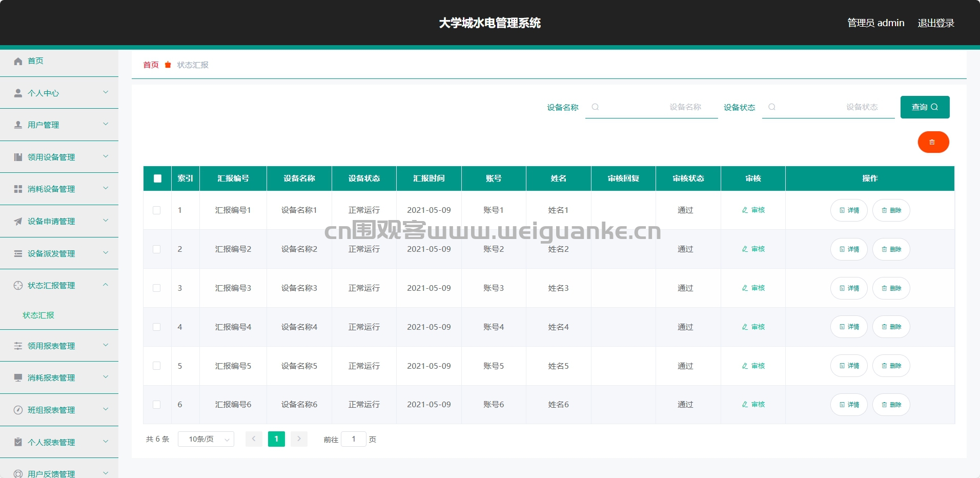The height and width of the screenshot is (478, 980).
Task: Open the 首页 sidebar menu item
Action: click(59, 61)
